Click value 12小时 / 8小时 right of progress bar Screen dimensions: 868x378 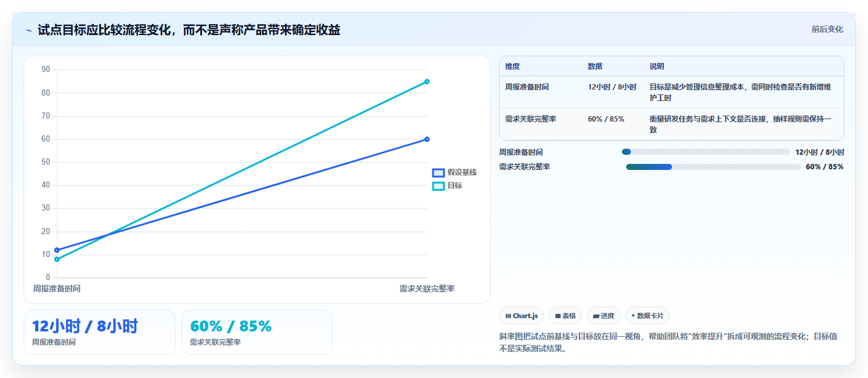(x=820, y=152)
